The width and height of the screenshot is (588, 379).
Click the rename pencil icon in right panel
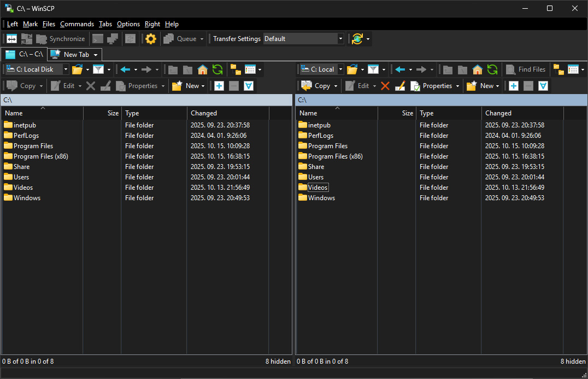pyautogui.click(x=400, y=86)
